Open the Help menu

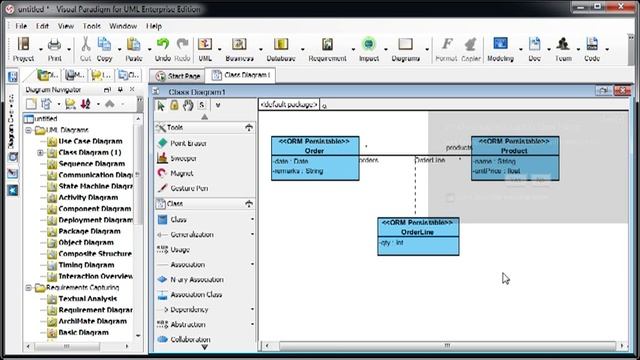(x=154, y=26)
